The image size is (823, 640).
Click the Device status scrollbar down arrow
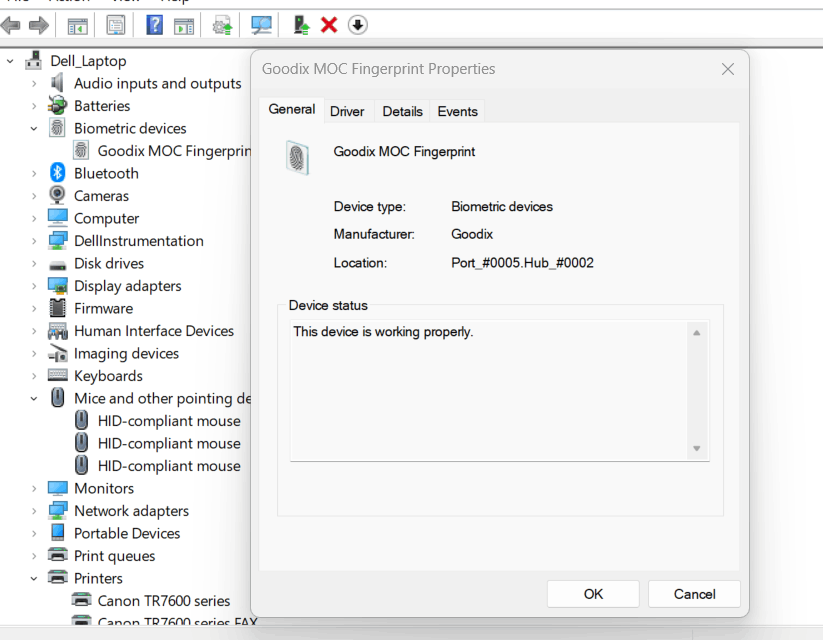(x=696, y=450)
